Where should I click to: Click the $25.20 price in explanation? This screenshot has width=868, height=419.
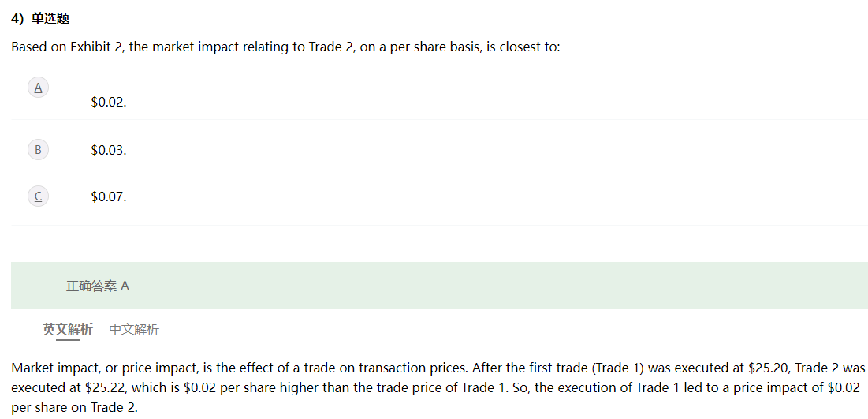(767, 368)
